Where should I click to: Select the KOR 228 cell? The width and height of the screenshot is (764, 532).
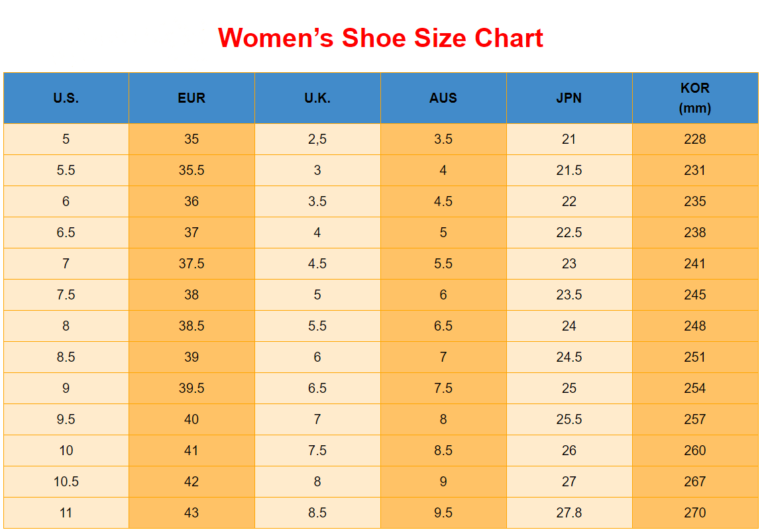695,139
